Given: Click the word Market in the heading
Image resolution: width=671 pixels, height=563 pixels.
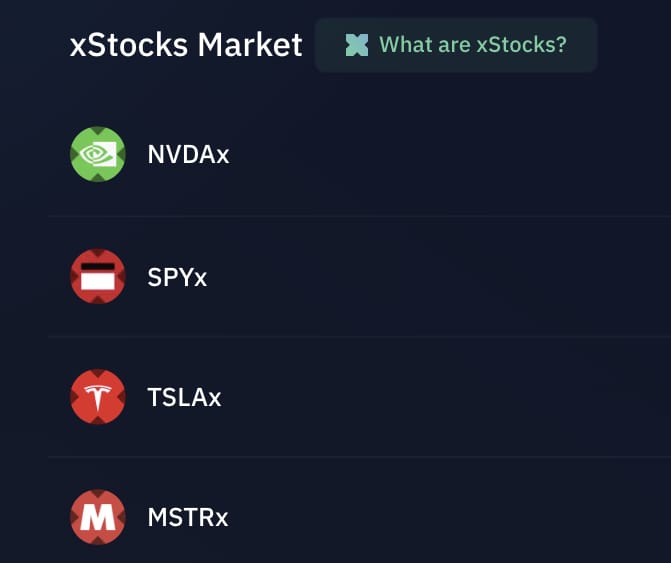Looking at the screenshot, I should click(250, 45).
